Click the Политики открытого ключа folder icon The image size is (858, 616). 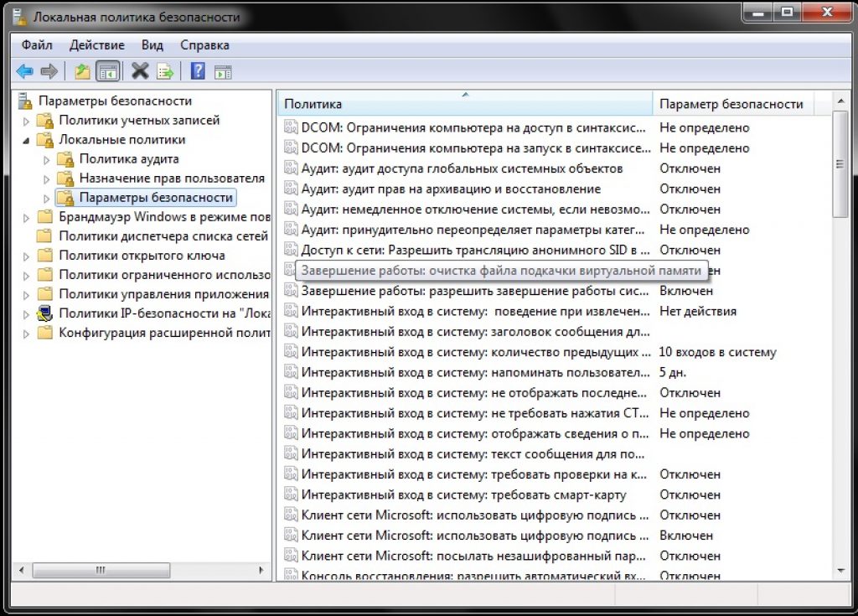pos(45,256)
